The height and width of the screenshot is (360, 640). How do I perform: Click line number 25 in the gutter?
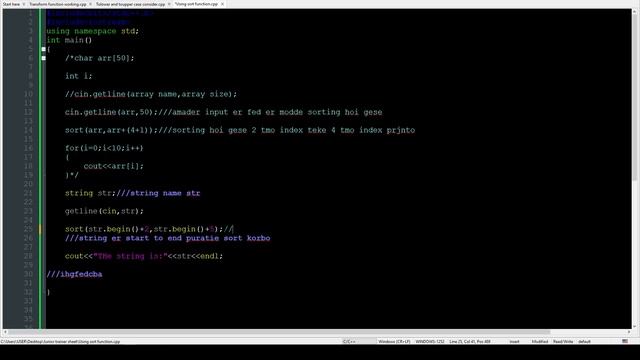point(28,229)
